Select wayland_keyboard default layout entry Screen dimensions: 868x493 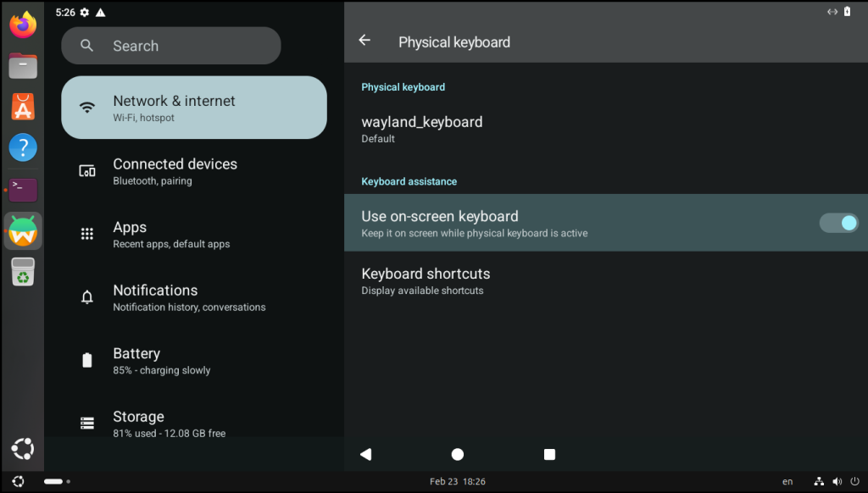[x=422, y=129]
